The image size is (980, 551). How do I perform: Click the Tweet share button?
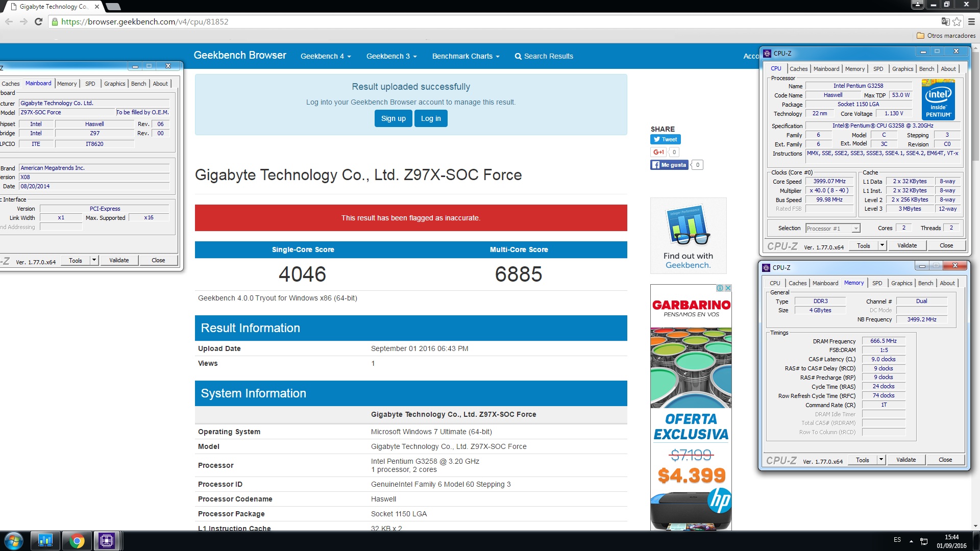[665, 139]
